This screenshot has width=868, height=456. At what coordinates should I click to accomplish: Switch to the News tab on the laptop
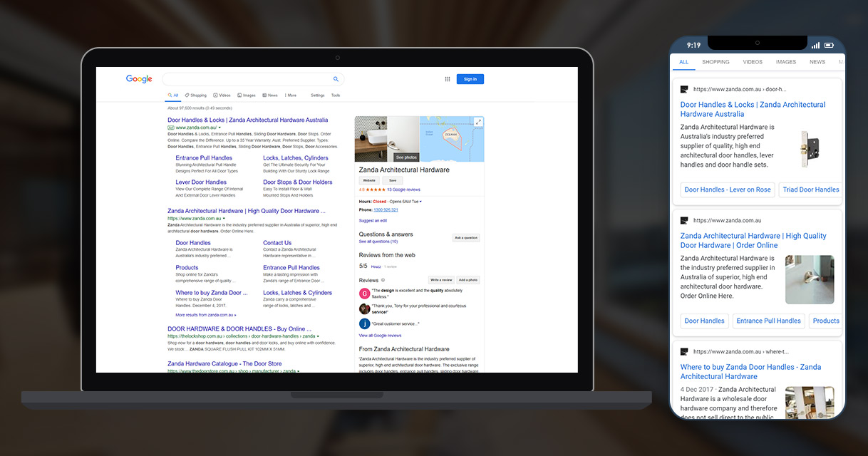tap(270, 95)
